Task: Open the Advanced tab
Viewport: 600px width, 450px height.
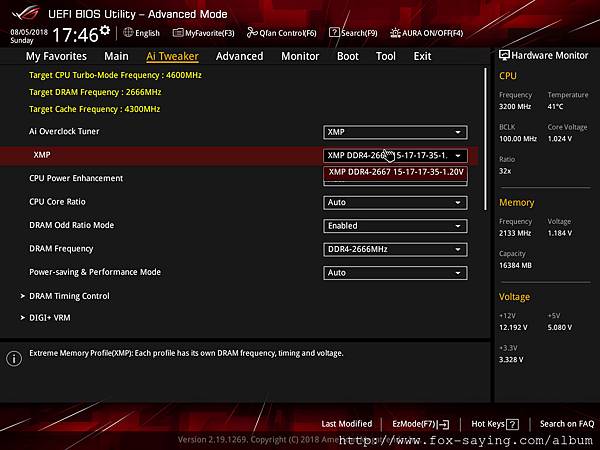Action: pyautogui.click(x=240, y=56)
